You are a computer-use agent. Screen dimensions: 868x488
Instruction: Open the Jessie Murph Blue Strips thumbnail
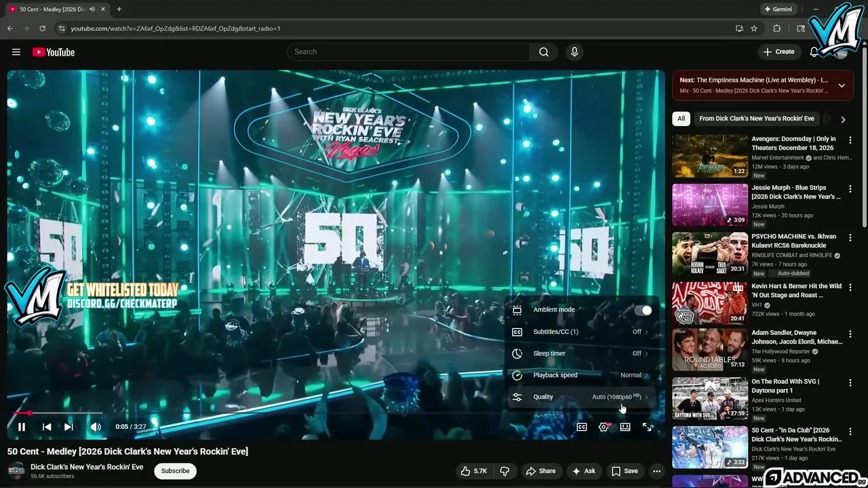tap(710, 205)
